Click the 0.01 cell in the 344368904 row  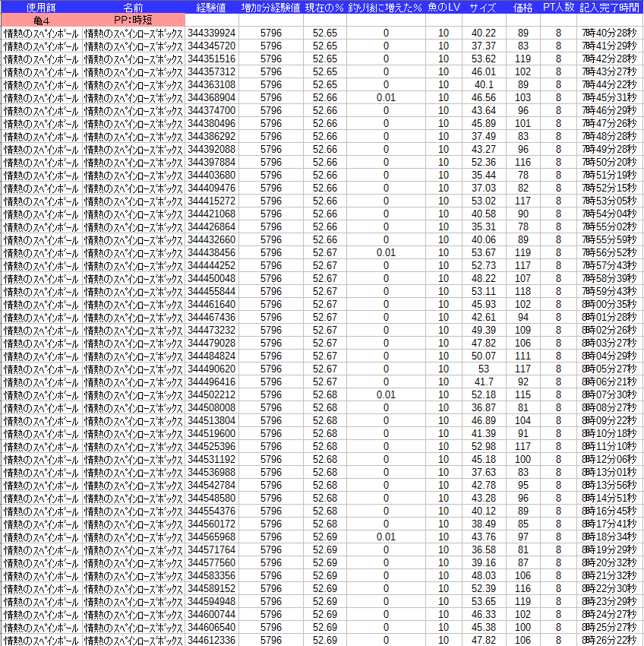(x=386, y=97)
